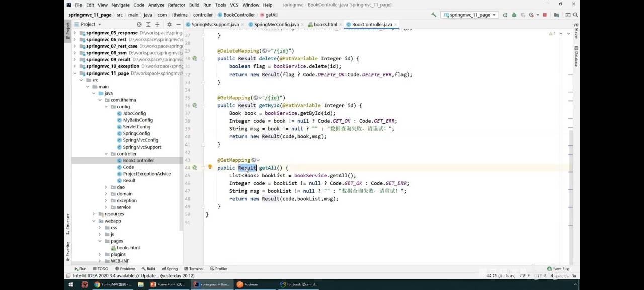The image size is (644, 290).
Task: Expand the dao package
Action: pyautogui.click(x=106, y=187)
